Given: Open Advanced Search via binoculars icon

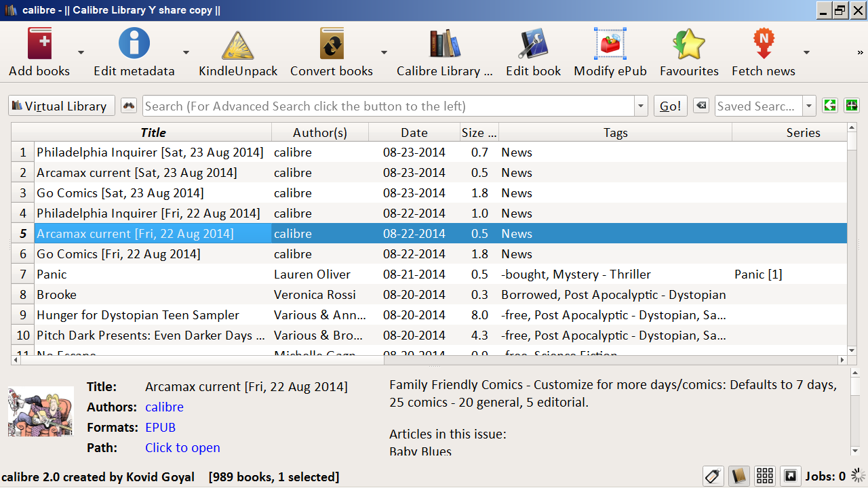Looking at the screenshot, I should tap(129, 106).
